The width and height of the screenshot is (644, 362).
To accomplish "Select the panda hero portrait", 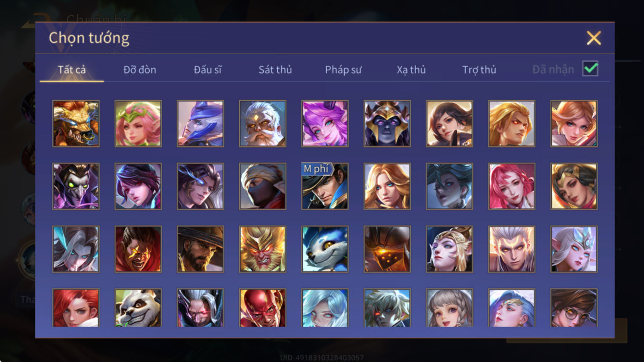I will point(138,308).
